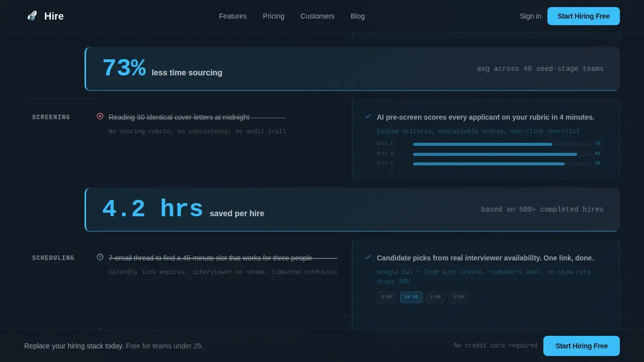Click checkmark icon next to AI pre-screen
The image size is (644, 362).
[x=368, y=116]
